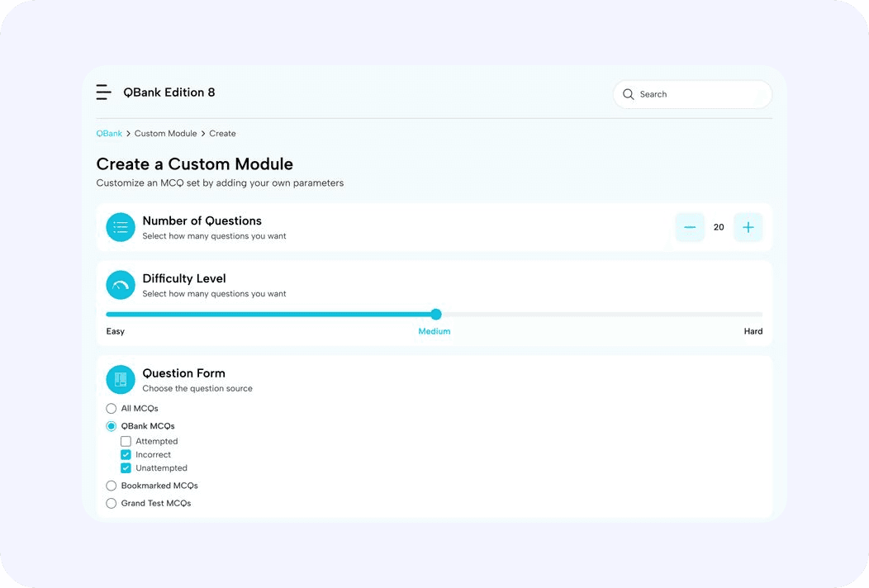Click the Create a Custom Module heading
The width and height of the screenshot is (869, 588).
194,164
